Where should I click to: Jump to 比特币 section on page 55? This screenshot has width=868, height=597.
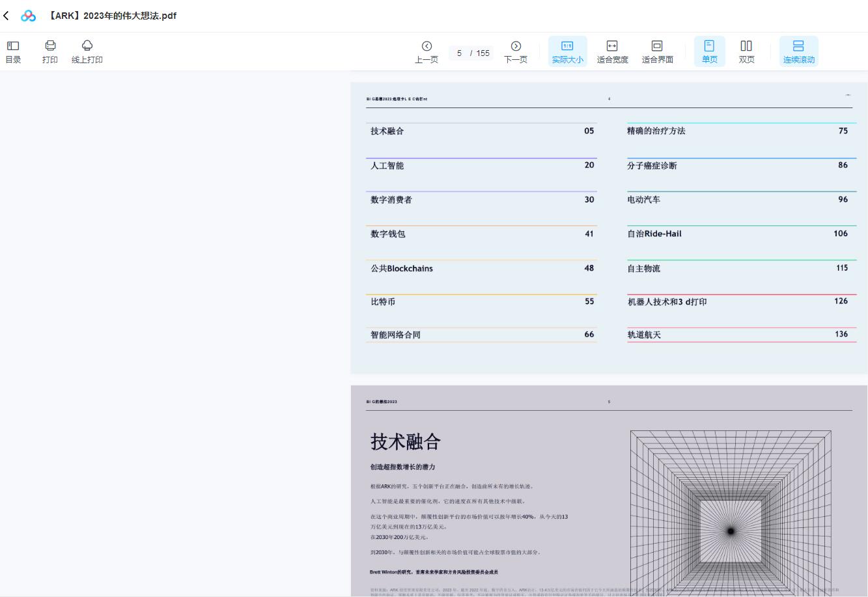coord(383,302)
